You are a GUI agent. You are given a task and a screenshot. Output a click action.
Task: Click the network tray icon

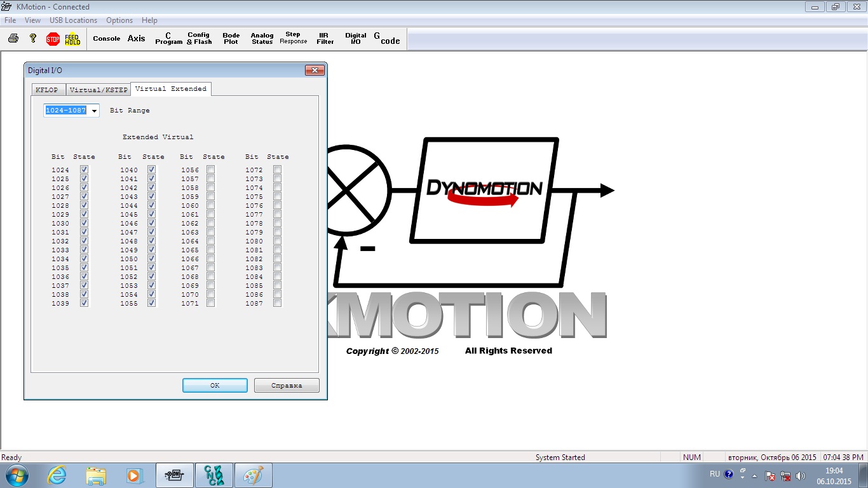[x=785, y=475]
